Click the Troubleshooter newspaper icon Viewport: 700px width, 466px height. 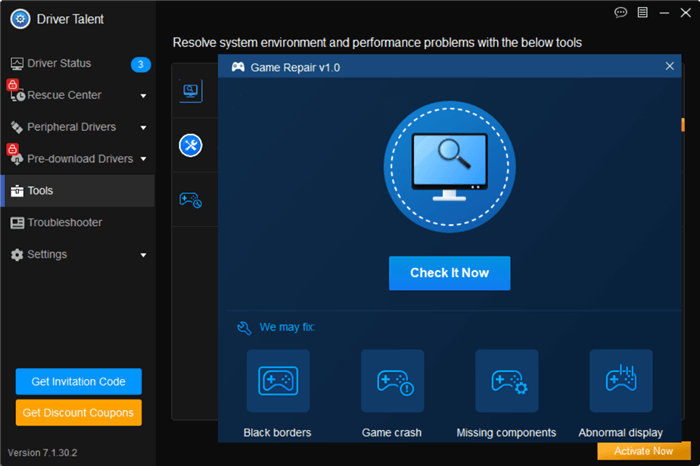pos(17,223)
